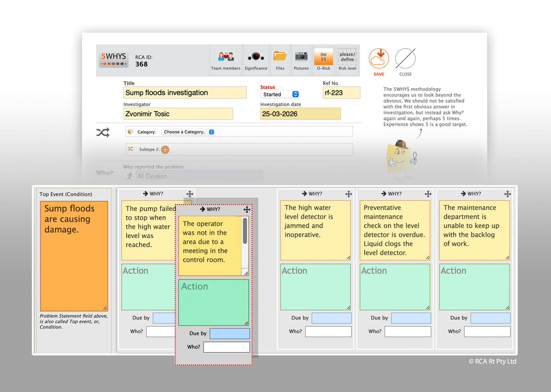Screen dimensions: 551x392
Task: Add a Subtype 2 with the plus button
Action: tap(165, 150)
